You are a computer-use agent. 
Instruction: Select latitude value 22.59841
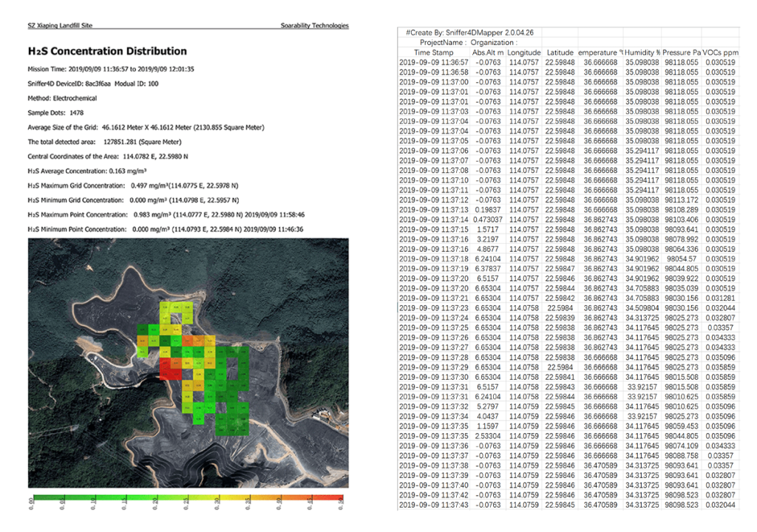pos(560,377)
